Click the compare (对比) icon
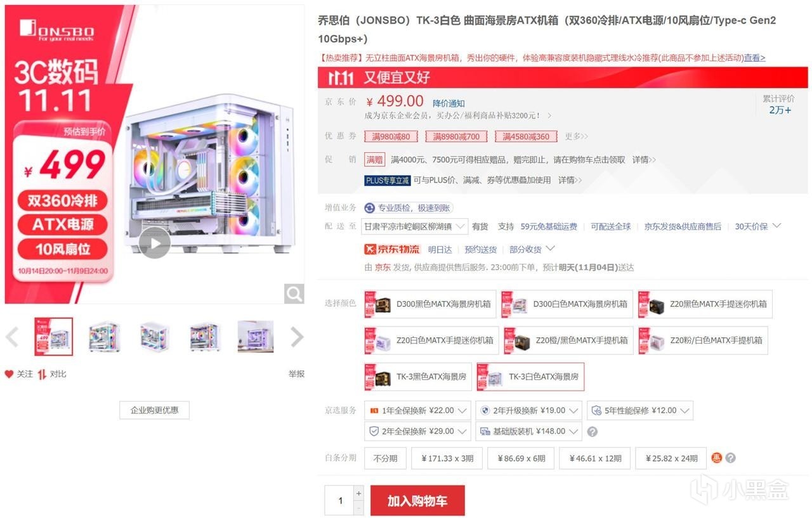The image size is (812, 518). tap(42, 374)
